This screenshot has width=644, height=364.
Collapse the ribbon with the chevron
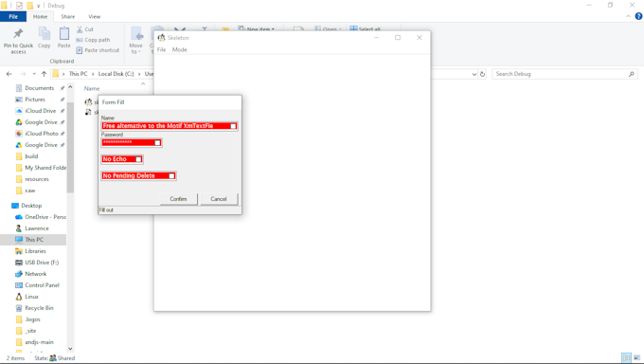point(628,16)
